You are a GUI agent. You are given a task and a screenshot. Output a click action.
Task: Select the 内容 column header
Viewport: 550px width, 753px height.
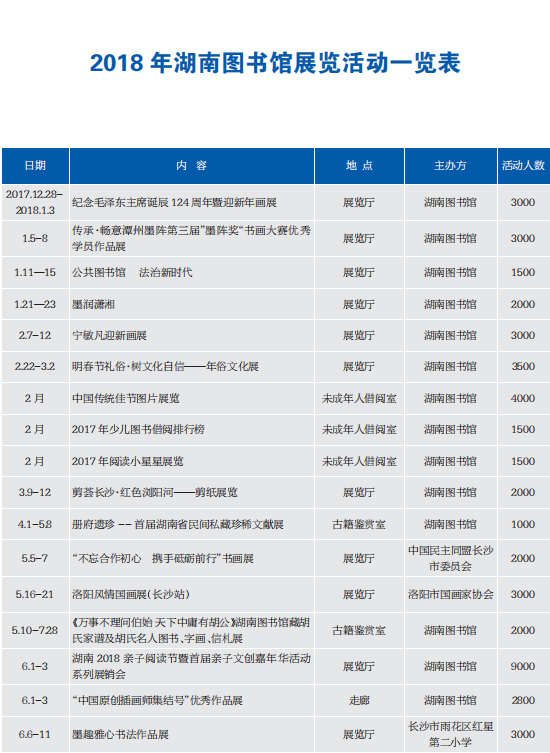coord(192,166)
